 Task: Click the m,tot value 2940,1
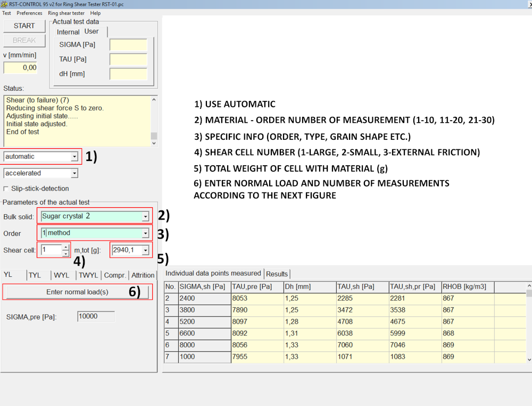click(123, 250)
